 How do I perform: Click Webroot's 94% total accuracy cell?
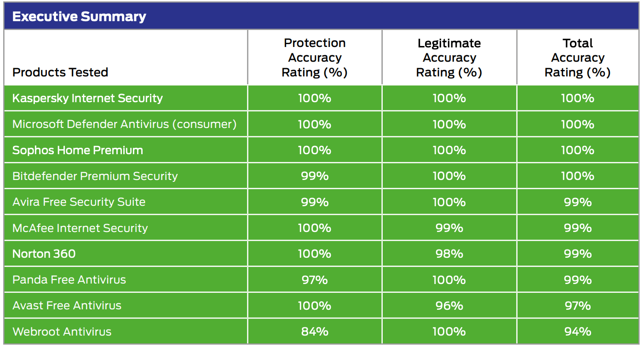pos(577,332)
